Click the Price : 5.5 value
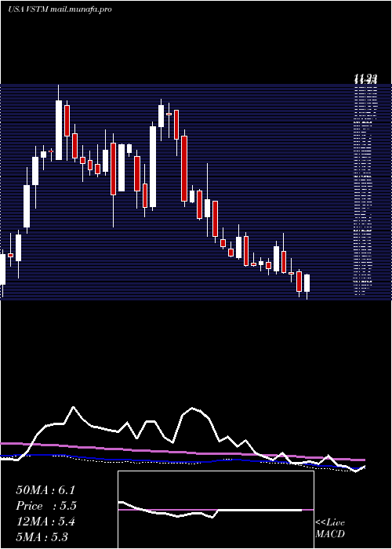The width and height of the screenshot is (392, 549). pos(46,506)
